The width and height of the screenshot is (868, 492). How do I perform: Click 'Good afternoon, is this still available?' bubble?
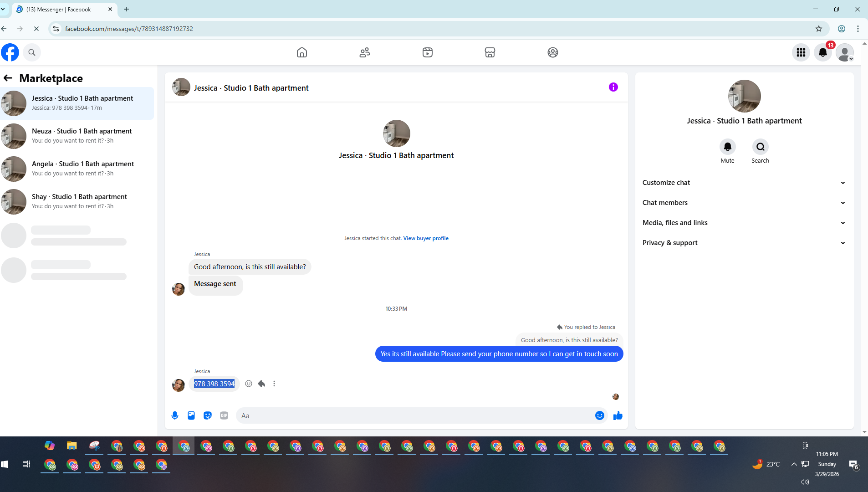(x=250, y=267)
